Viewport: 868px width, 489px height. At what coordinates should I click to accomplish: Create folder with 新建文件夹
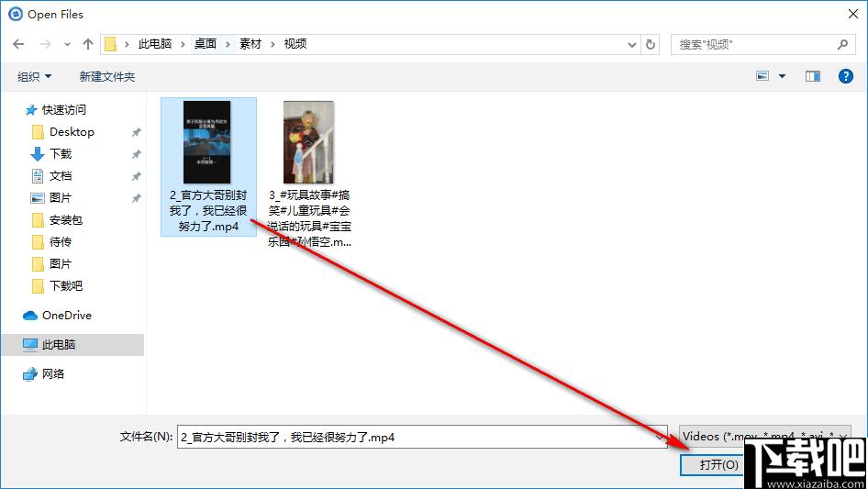[106, 76]
